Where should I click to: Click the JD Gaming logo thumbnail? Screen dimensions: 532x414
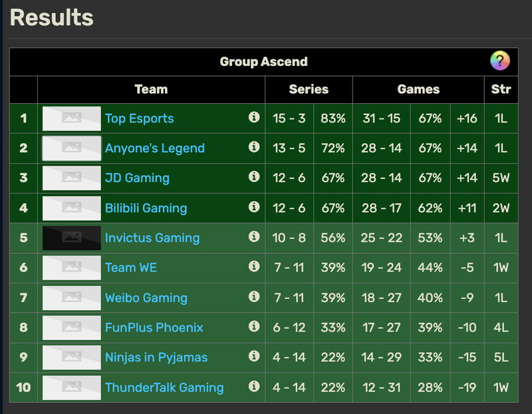pyautogui.click(x=72, y=178)
